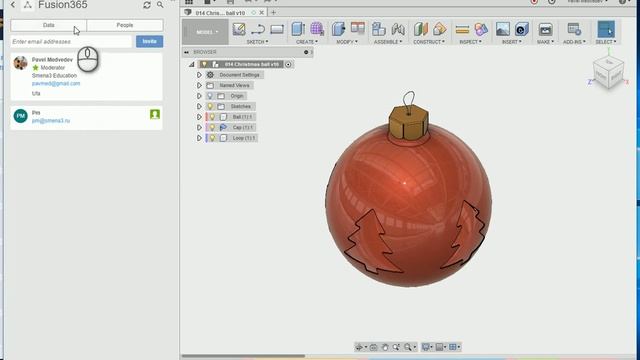This screenshot has width=640, height=360.
Task: Expand the Named Views tree node
Action: pyautogui.click(x=199, y=86)
